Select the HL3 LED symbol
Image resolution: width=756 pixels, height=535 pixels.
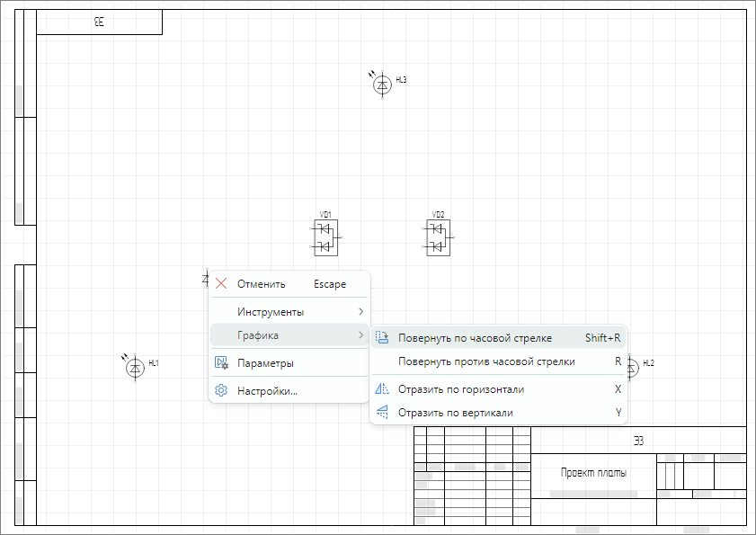point(382,85)
